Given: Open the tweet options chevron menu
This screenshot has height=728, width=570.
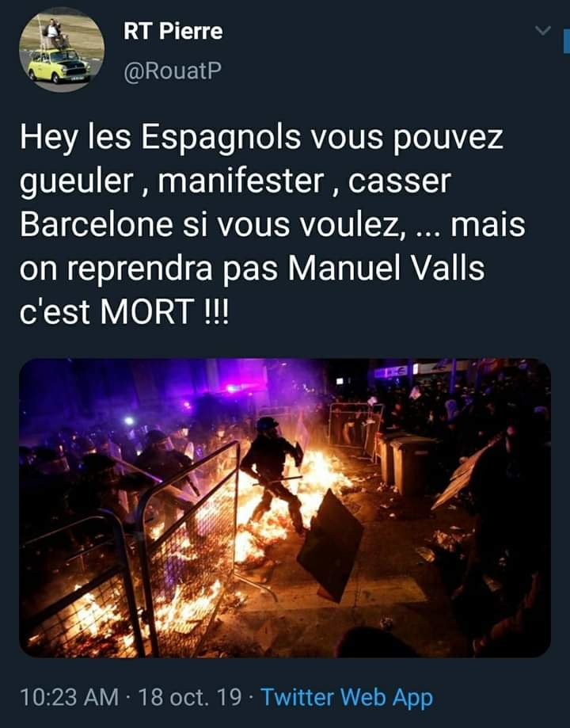Looking at the screenshot, I should [x=542, y=31].
